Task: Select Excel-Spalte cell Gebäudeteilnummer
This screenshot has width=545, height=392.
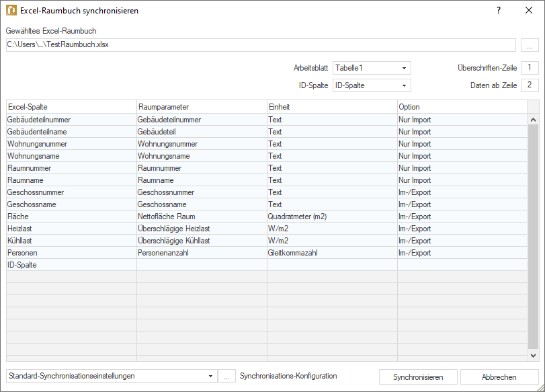Action: (x=71, y=120)
